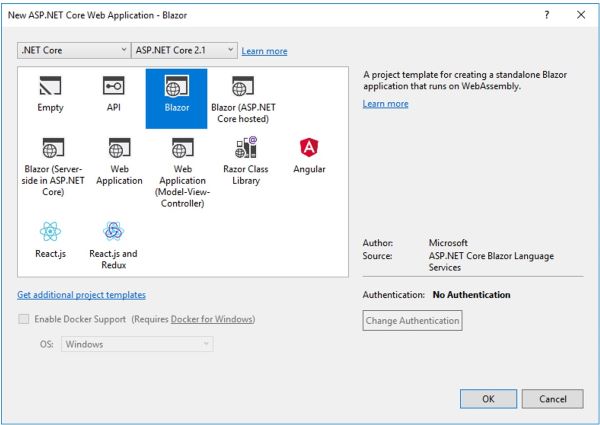Click the 'ASP.NET Core Blazor Language Services' source text

coord(491,261)
